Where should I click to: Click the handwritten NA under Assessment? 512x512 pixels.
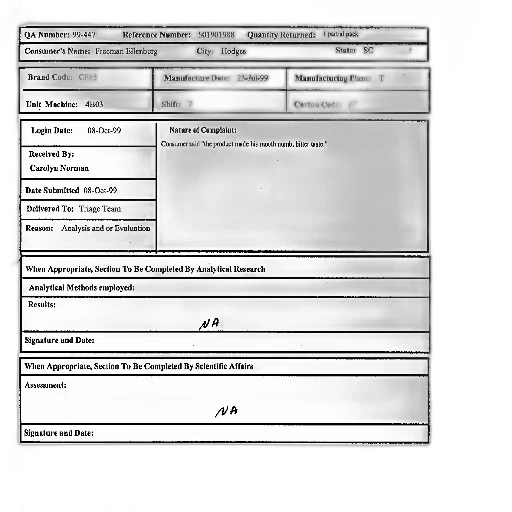227,411
